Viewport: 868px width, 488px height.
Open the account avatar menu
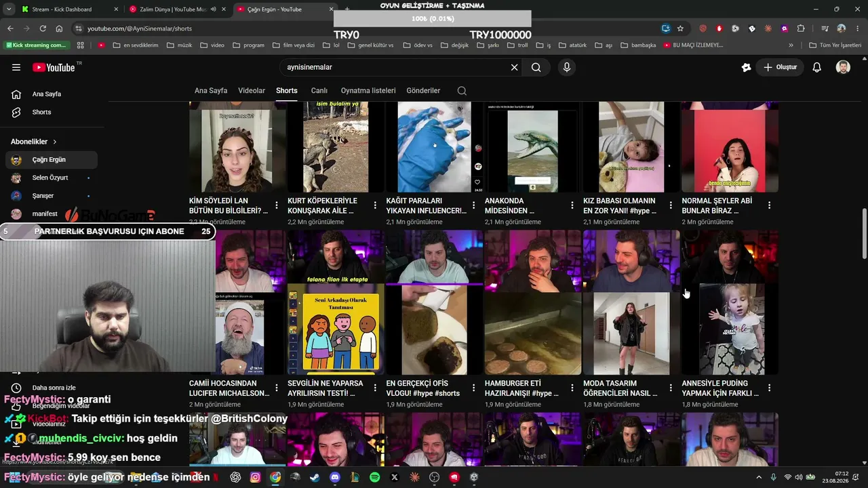(843, 67)
